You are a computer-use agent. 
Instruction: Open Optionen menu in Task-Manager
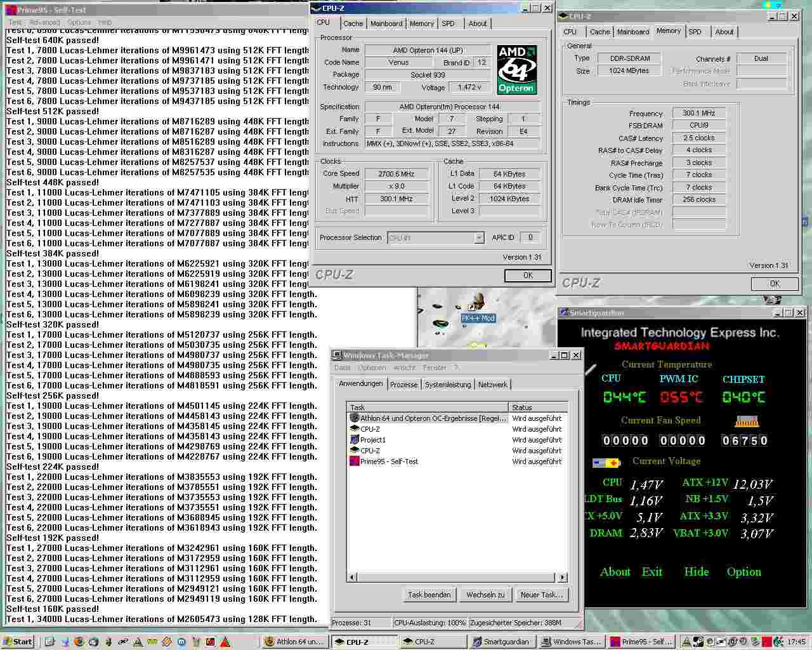[x=372, y=368]
